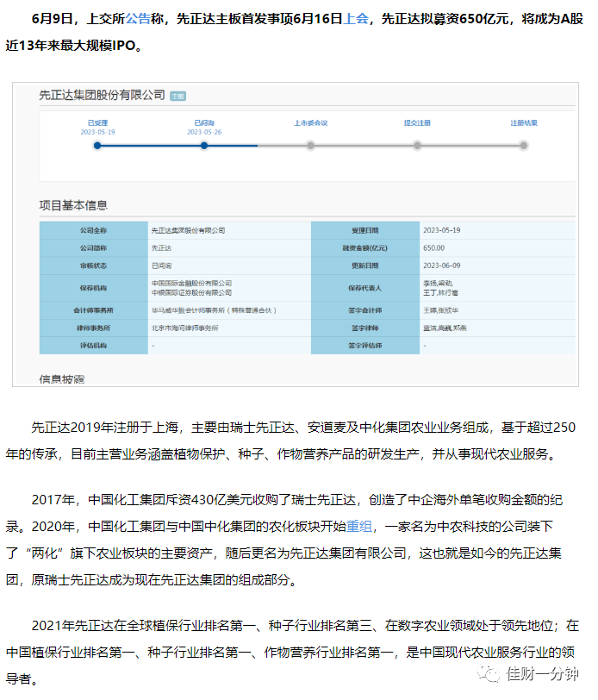
Task: Click the 保荐机构 table header cell
Action: click(x=94, y=288)
